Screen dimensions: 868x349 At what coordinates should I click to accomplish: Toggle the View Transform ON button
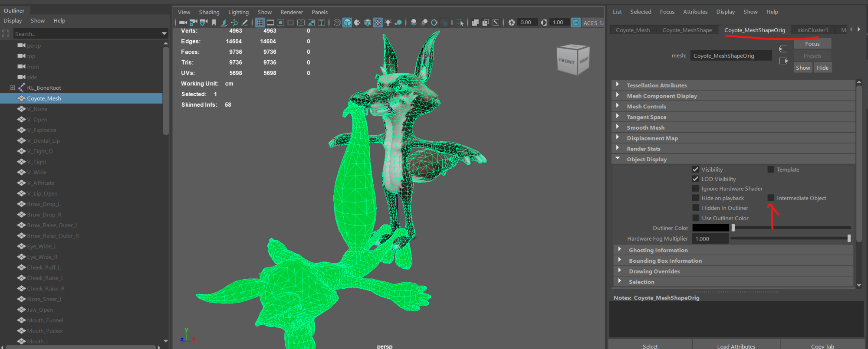(x=576, y=23)
